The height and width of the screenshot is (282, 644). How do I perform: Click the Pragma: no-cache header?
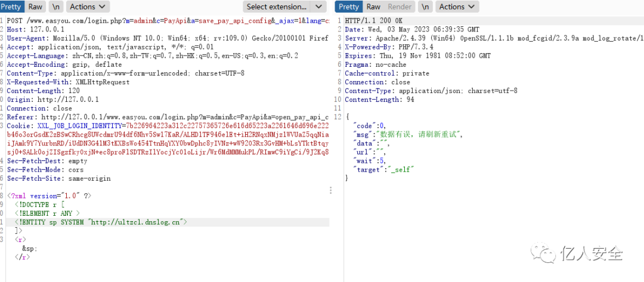click(x=376, y=64)
